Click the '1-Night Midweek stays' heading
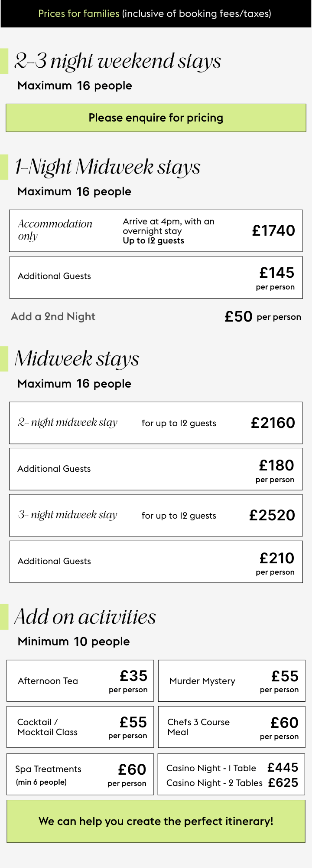The image size is (312, 868). coord(107,167)
